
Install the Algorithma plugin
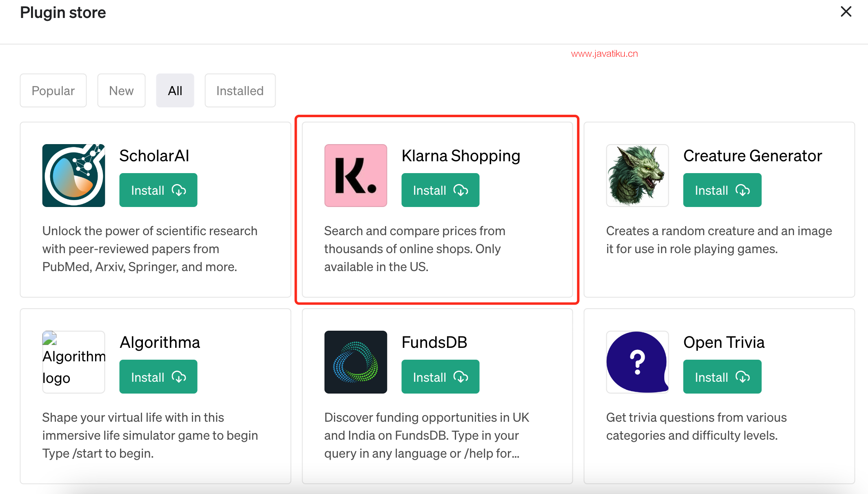click(x=158, y=377)
